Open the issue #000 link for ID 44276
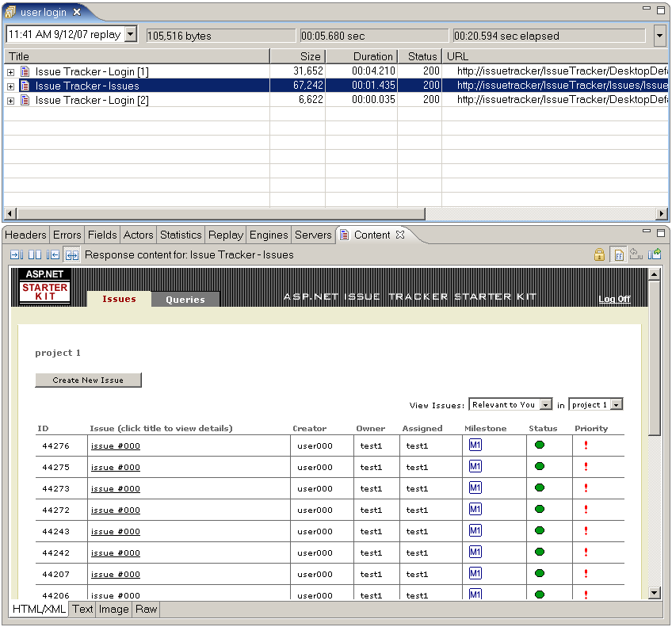Viewport: 672px width, 627px height. [x=115, y=445]
